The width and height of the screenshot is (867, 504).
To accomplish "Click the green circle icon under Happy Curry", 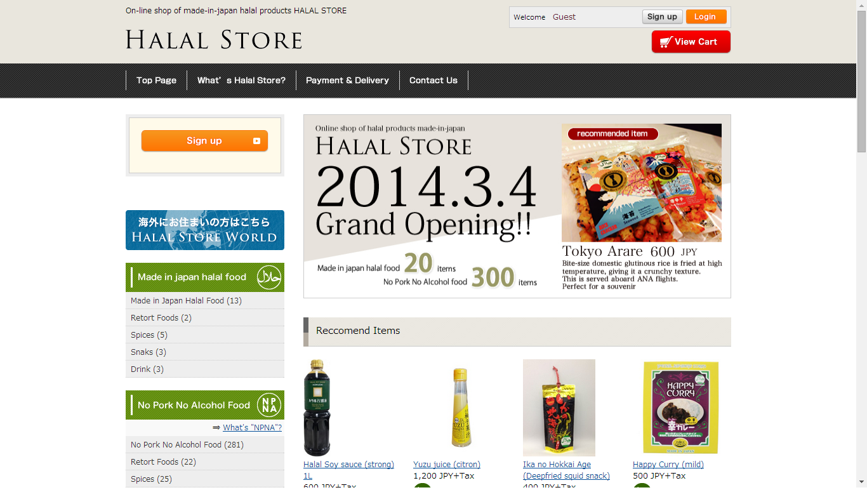I will pos(642,489).
